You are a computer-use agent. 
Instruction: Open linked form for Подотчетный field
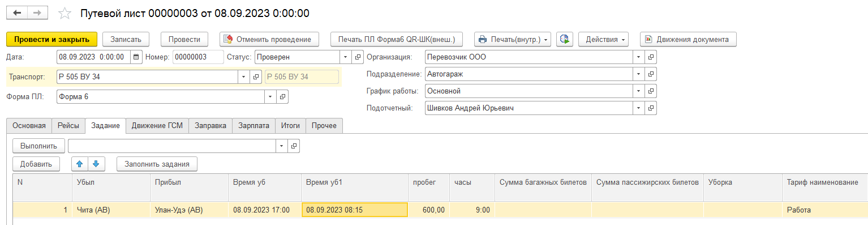point(651,108)
